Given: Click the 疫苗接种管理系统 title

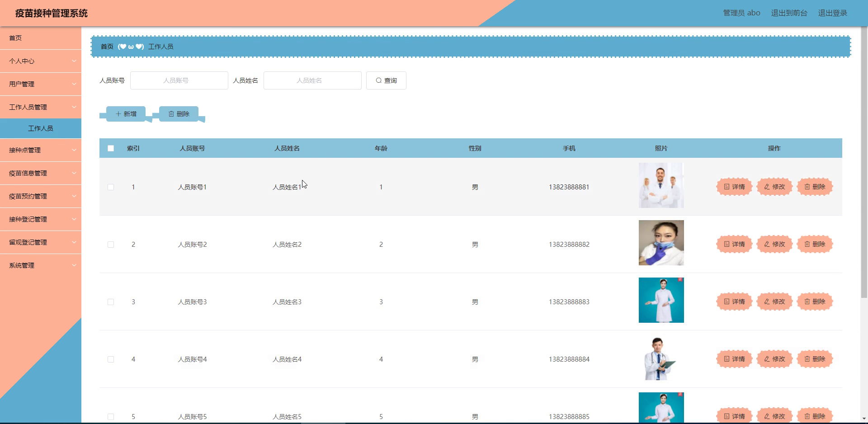Looking at the screenshot, I should point(52,13).
